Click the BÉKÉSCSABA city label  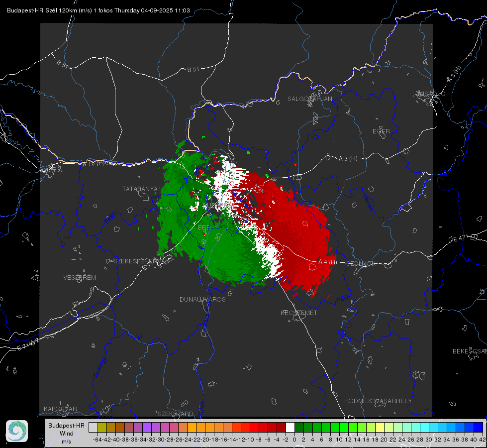(470, 351)
